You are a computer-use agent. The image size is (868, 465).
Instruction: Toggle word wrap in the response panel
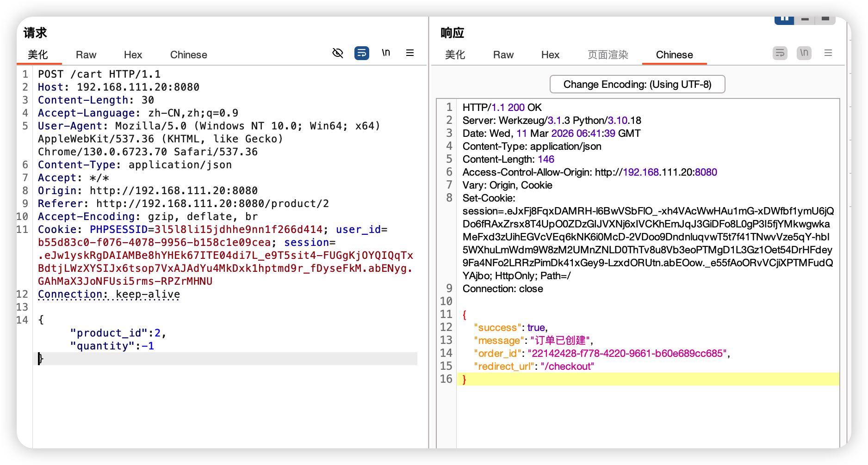780,53
